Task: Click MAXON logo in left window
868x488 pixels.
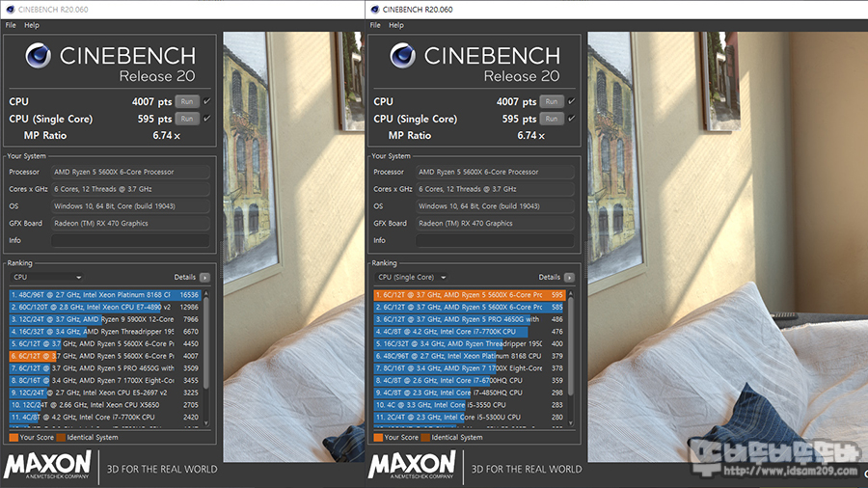Action: [x=47, y=465]
